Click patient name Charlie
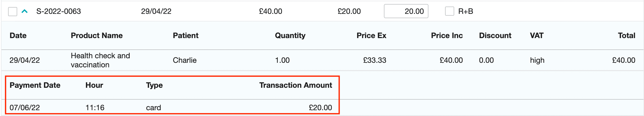644x116 pixels. click(x=185, y=60)
